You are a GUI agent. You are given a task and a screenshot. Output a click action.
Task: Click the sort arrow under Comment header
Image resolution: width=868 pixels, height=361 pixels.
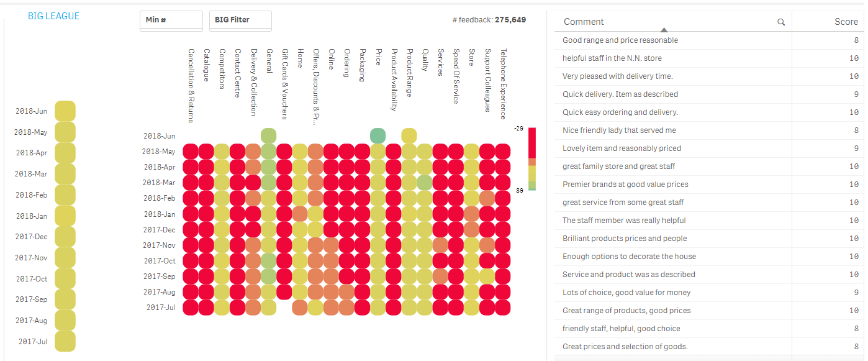coord(664,30)
